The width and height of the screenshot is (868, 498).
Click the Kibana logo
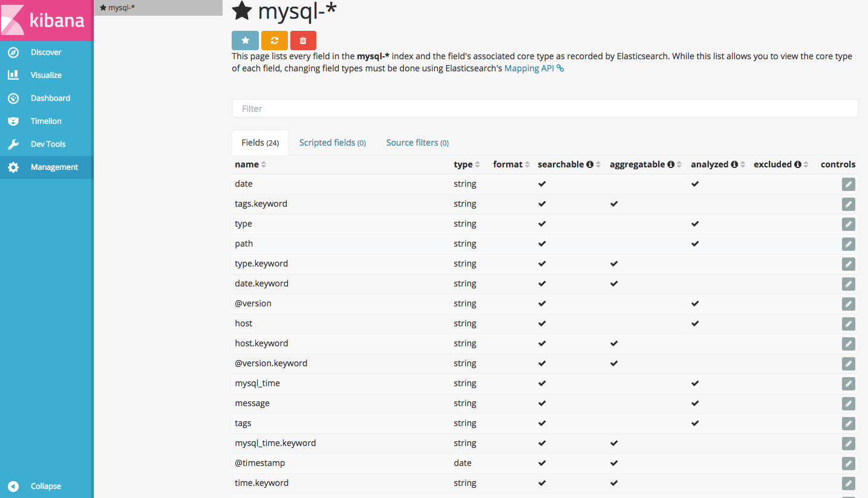pos(47,20)
